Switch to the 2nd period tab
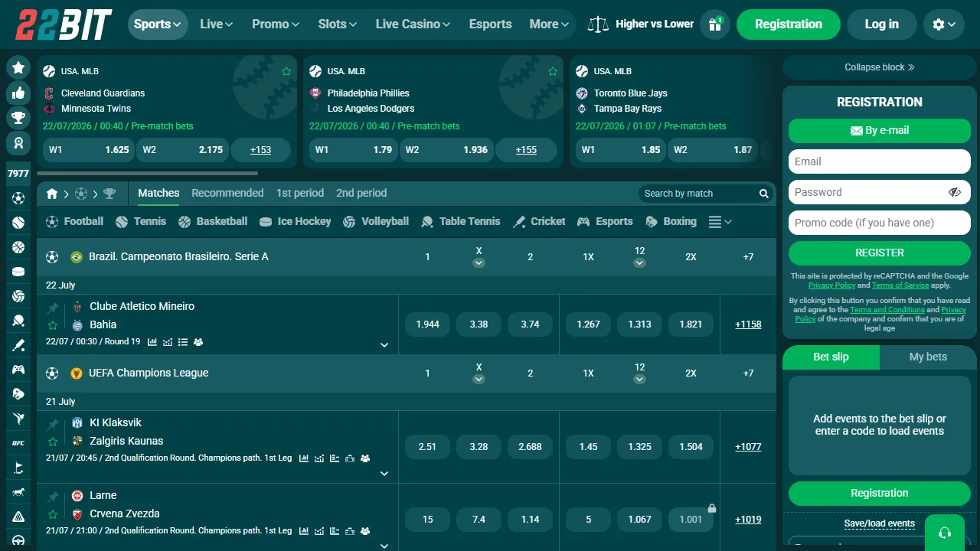The height and width of the screenshot is (551, 980). click(361, 193)
